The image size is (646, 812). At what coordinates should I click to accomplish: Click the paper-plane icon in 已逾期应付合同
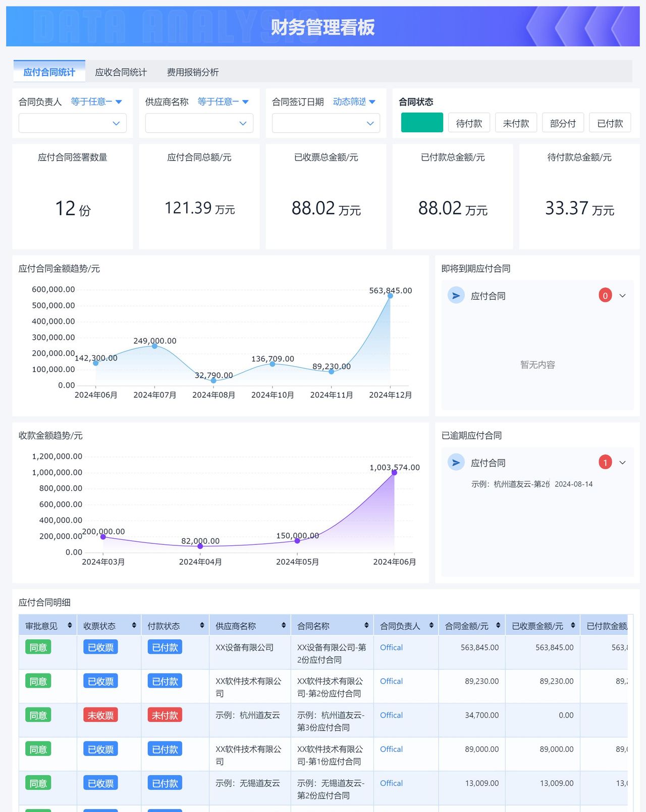coord(456,462)
